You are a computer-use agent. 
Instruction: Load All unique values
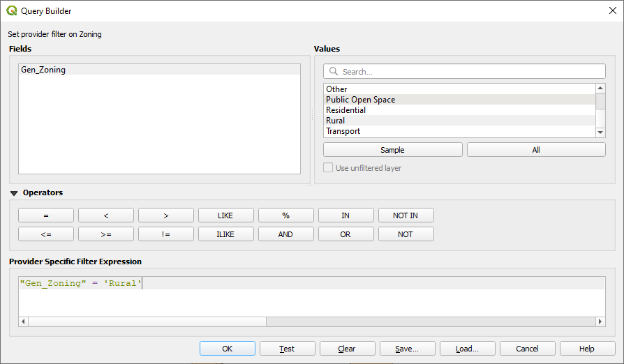coord(535,150)
